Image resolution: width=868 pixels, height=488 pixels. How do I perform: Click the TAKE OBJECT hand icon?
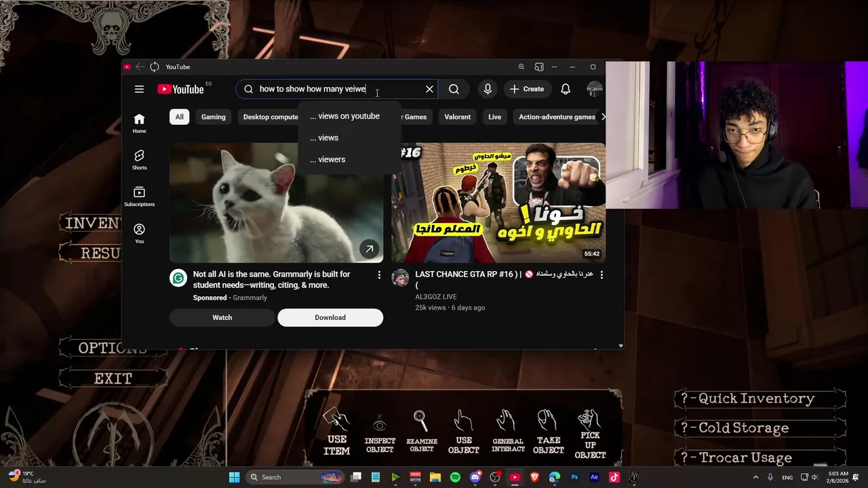click(548, 422)
